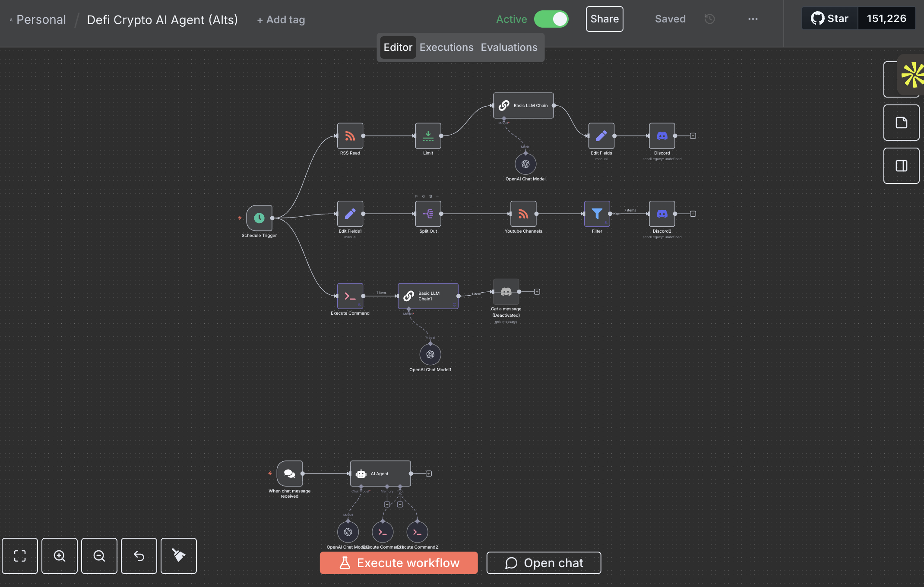Open the Filter node to edit conditions

(597, 214)
